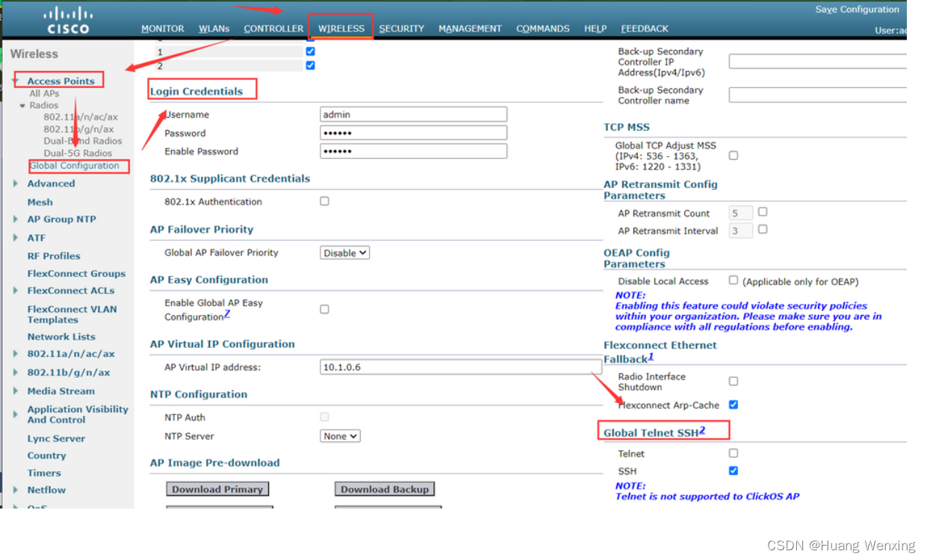Expand the sidebar 802.11a/n/ac/ax section

tap(16, 354)
